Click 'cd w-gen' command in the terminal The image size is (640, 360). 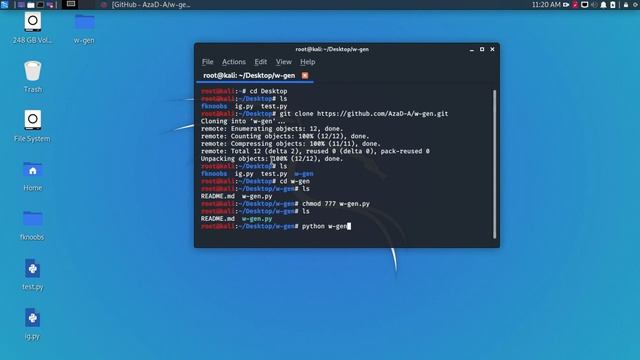[x=295, y=181]
